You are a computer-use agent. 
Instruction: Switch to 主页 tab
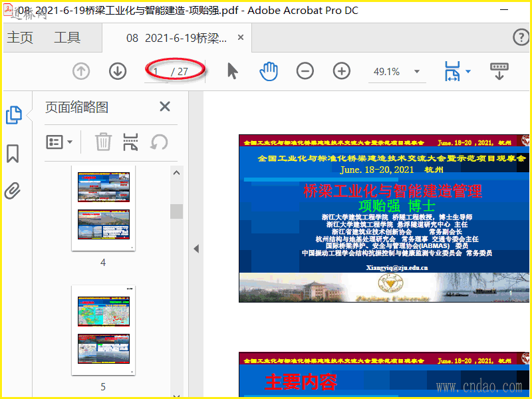click(x=20, y=38)
